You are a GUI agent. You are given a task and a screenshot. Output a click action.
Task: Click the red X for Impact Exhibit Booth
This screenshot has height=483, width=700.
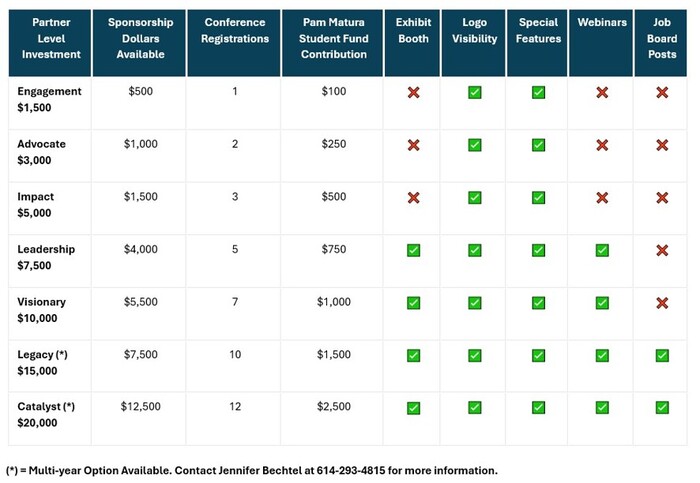(413, 197)
